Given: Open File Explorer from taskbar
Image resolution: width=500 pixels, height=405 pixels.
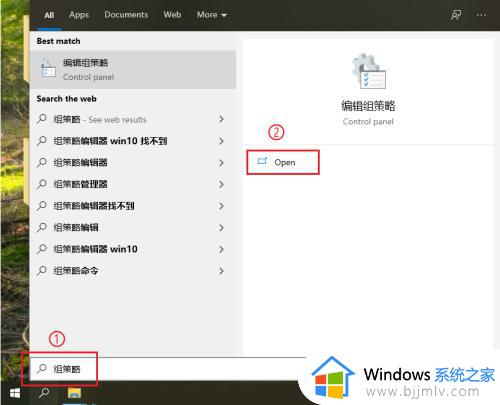Looking at the screenshot, I should tap(74, 393).
